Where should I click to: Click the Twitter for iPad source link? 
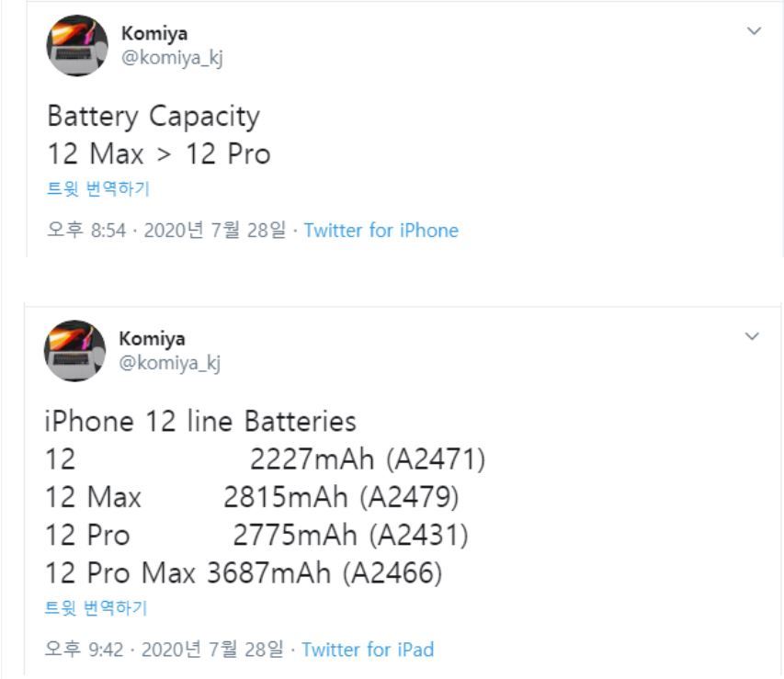pos(368,650)
